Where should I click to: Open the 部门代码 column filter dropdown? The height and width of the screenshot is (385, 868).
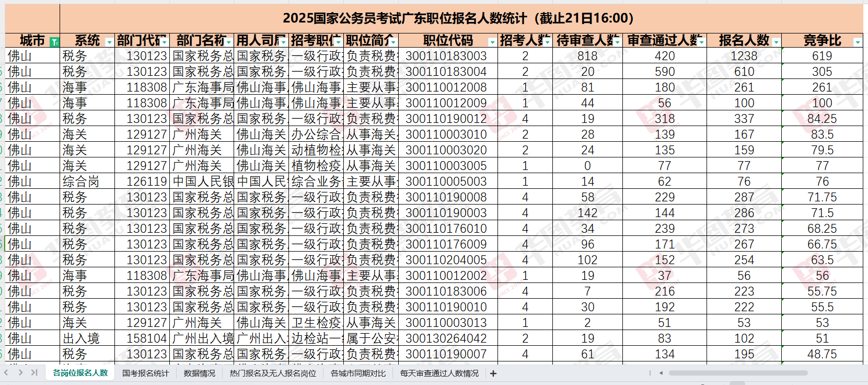click(x=164, y=42)
